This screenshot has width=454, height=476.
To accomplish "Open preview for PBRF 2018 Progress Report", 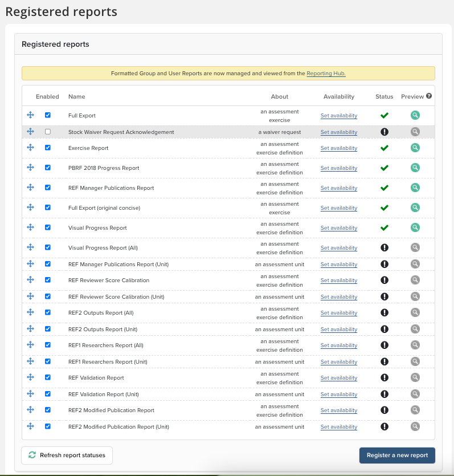I will coord(415,168).
